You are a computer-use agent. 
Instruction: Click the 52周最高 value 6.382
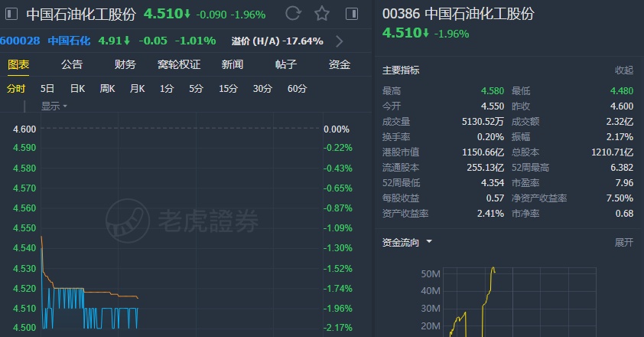coord(622,168)
